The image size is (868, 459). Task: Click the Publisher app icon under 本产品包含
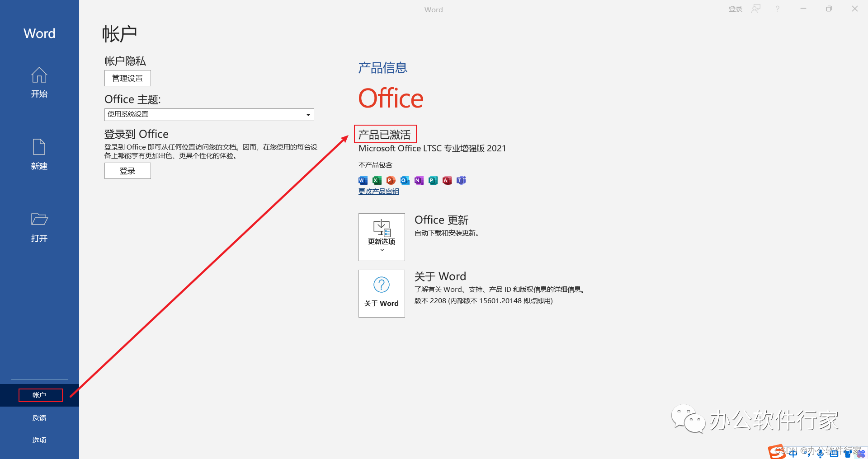coord(433,180)
